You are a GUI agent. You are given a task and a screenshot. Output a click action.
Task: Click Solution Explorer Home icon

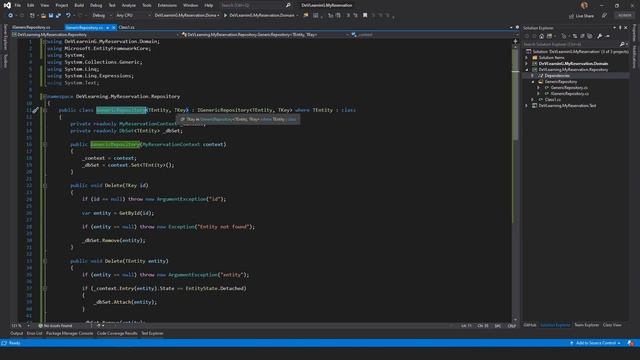click(x=542, y=36)
